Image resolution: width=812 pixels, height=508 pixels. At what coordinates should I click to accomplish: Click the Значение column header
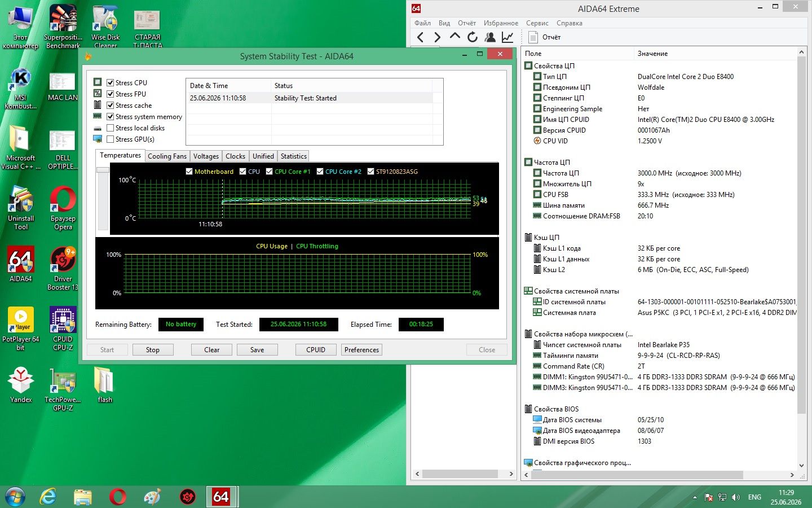[652, 54]
